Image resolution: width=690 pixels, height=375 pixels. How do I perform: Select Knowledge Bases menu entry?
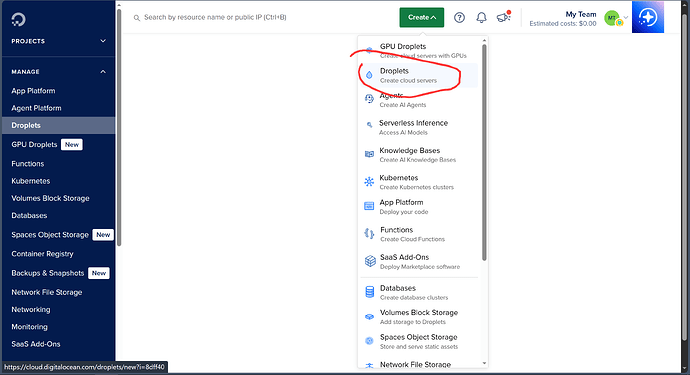coord(419,154)
